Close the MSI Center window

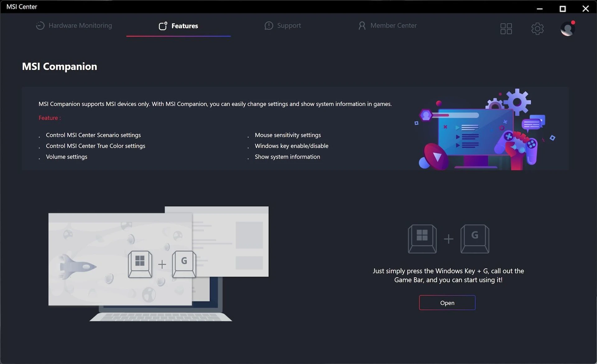(585, 8)
